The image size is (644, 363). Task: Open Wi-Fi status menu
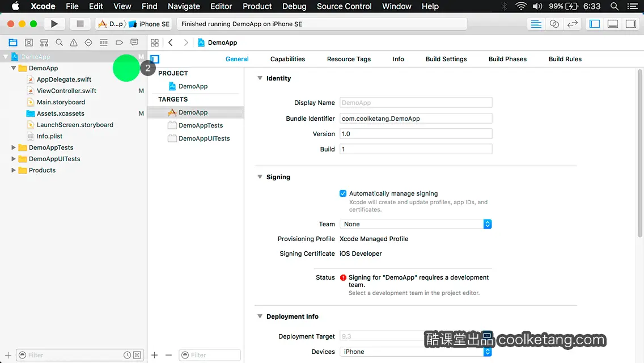pyautogui.click(x=521, y=6)
